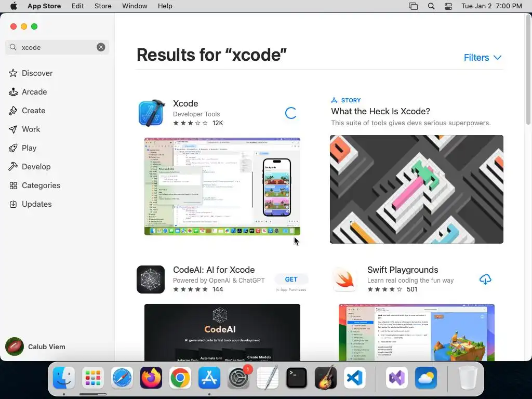Click CodeAI rating count 144

218,289
